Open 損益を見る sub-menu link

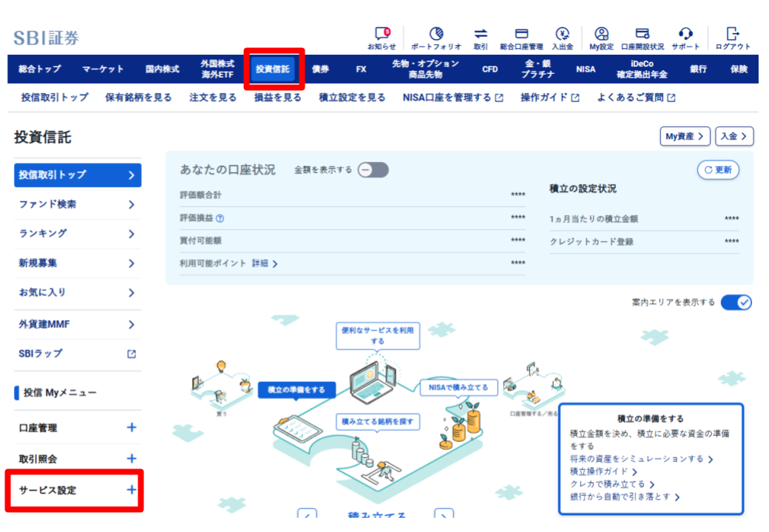277,98
